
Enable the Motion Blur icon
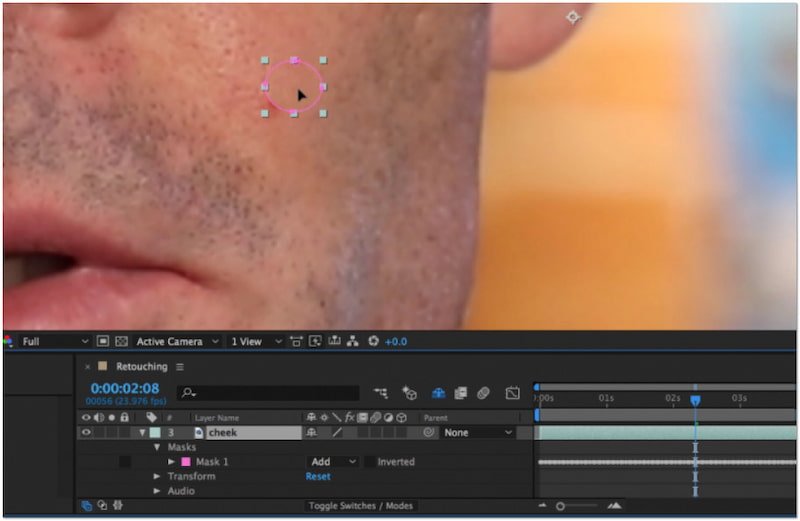coord(483,393)
